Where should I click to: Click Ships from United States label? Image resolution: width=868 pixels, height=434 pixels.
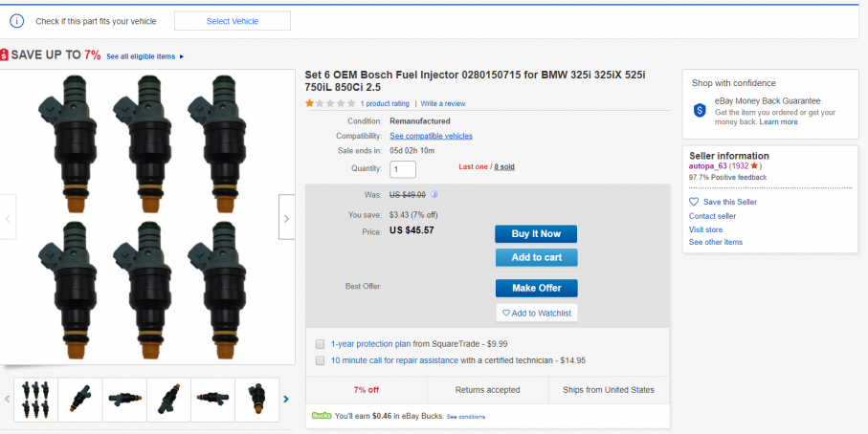609,390
